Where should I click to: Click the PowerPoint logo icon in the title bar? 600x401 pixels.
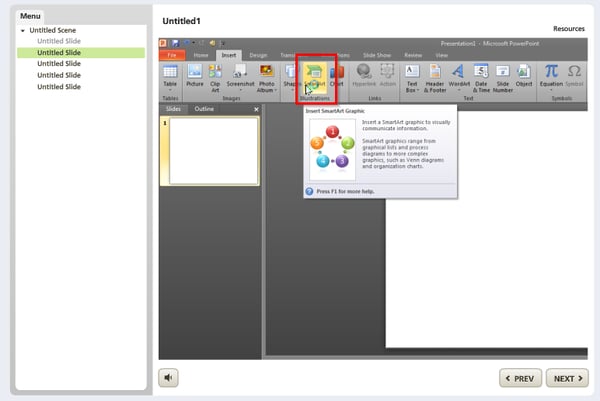pyautogui.click(x=163, y=43)
